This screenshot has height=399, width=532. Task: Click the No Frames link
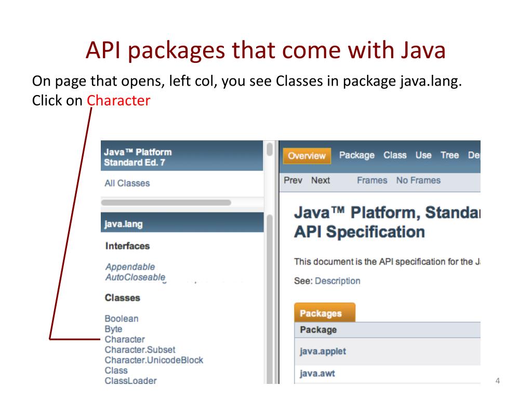(418, 180)
